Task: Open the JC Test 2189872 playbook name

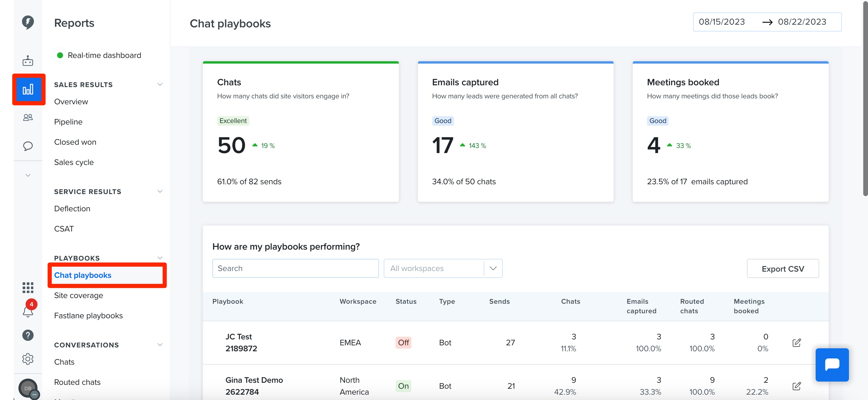Action: tap(241, 342)
